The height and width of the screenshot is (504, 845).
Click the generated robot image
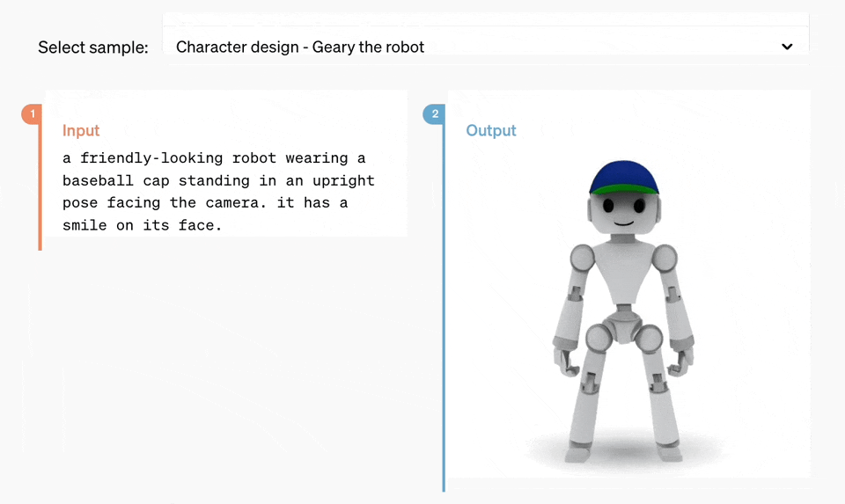point(623,311)
